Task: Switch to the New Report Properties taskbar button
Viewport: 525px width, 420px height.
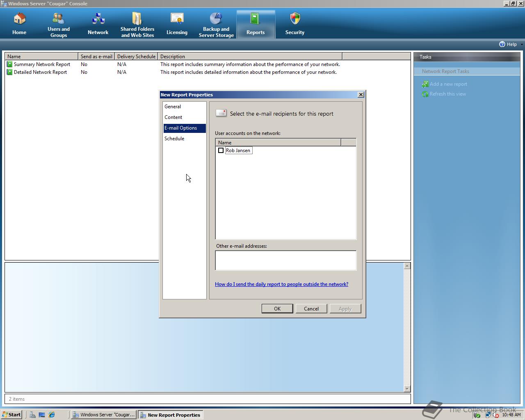Action: [x=171, y=415]
